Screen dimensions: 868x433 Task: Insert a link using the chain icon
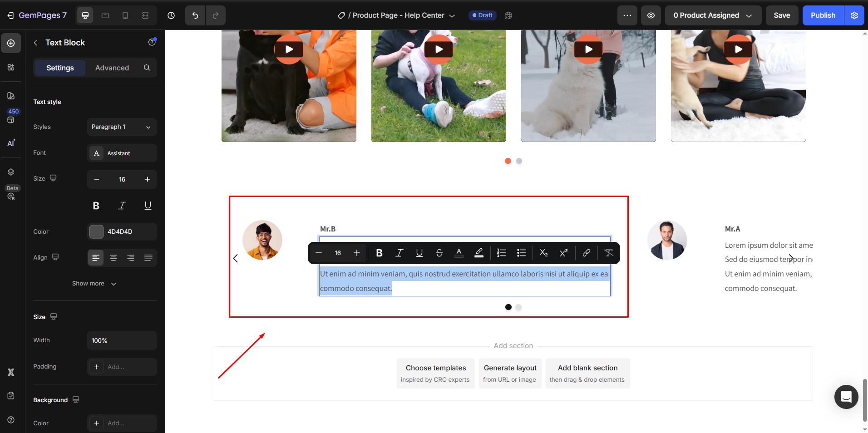pyautogui.click(x=586, y=253)
